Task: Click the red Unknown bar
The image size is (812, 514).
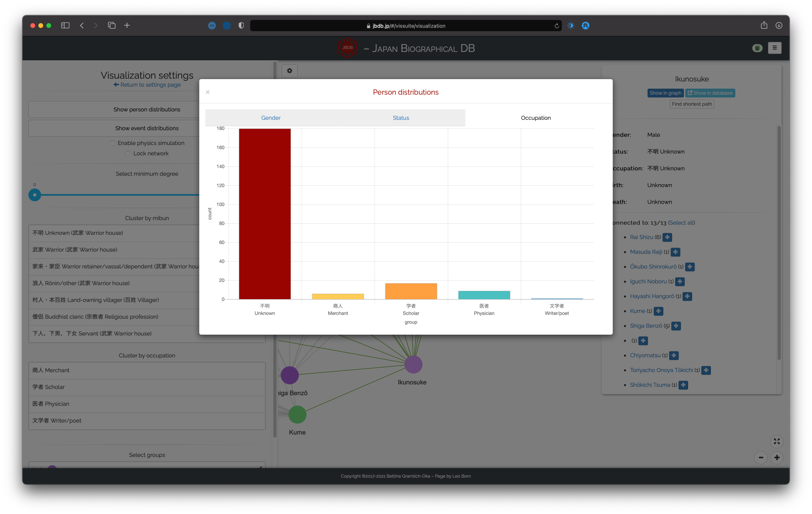Action: 265,214
